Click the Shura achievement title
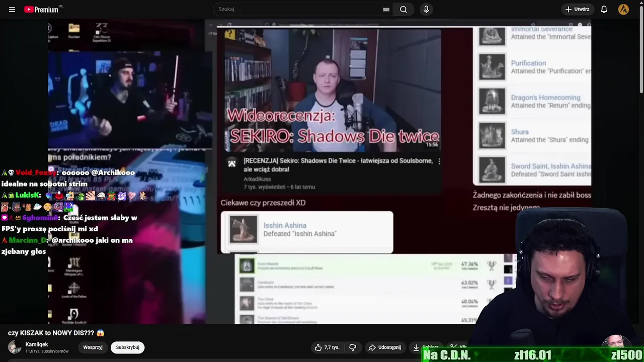644x362 pixels. 520,132
